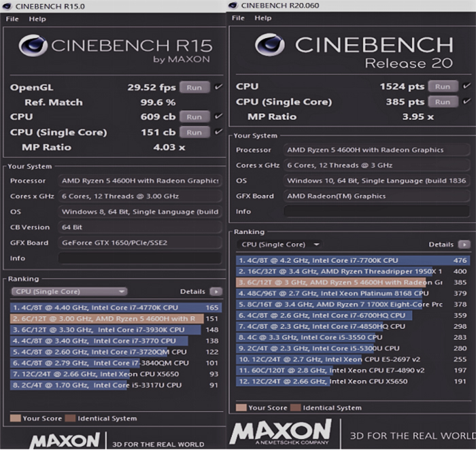Click the Info input field in R20

coord(377,211)
